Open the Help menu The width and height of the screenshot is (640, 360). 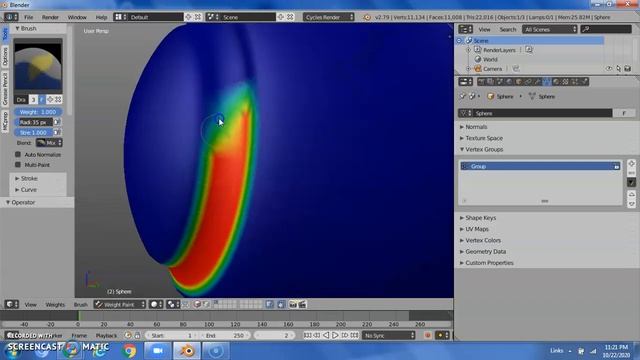pyautogui.click(x=101, y=17)
